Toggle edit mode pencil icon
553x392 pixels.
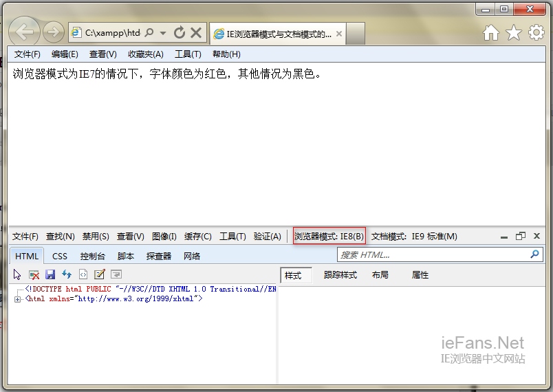100,274
